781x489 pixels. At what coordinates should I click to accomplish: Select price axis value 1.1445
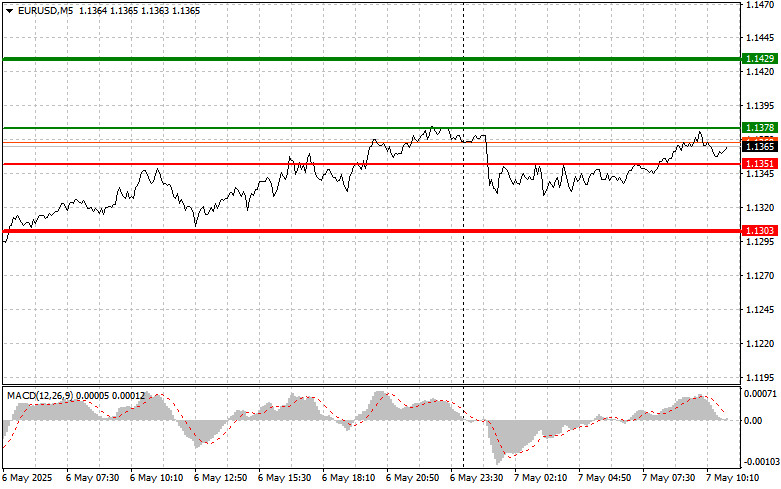pyautogui.click(x=760, y=38)
